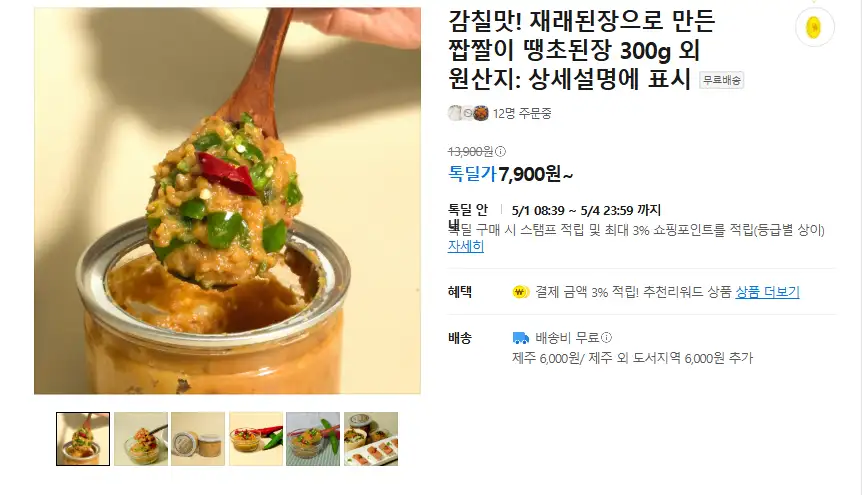
Task: Open the 상품 더보기 link
Action: click(x=767, y=292)
